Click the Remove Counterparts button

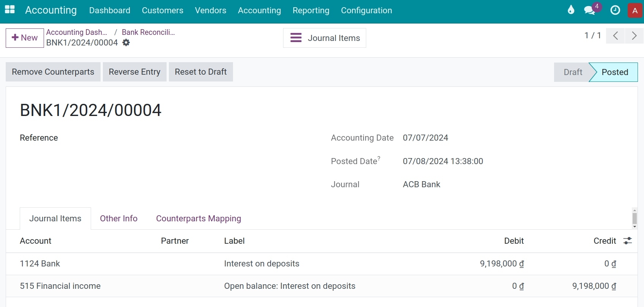pyautogui.click(x=53, y=72)
